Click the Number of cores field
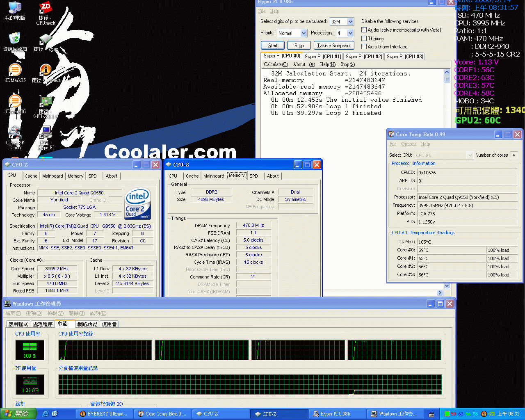The width and height of the screenshot is (525, 420). click(x=514, y=155)
